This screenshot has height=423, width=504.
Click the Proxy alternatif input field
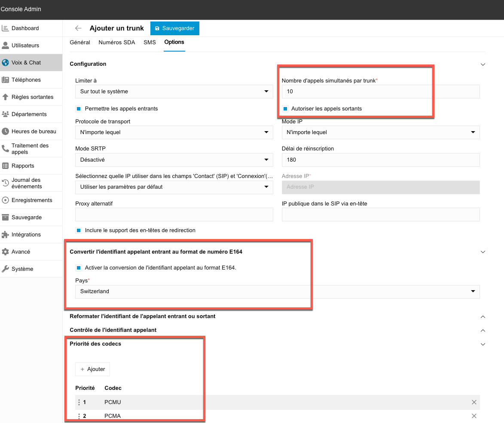tap(174, 215)
